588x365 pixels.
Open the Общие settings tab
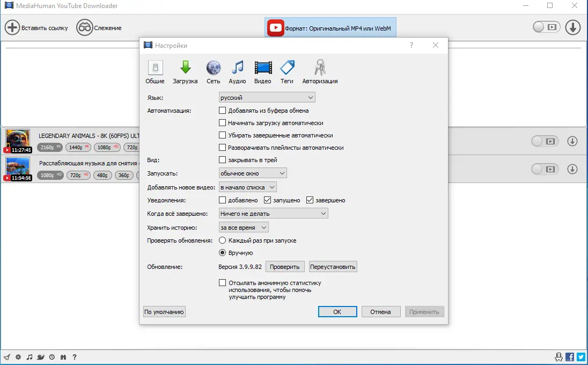(x=155, y=72)
